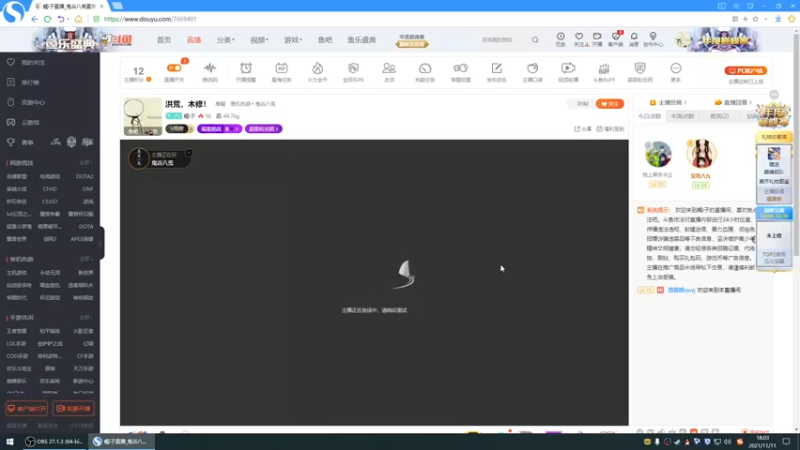Screen dimensions: 800x450
Task: Click browser address bar URL
Action: click(150, 19)
